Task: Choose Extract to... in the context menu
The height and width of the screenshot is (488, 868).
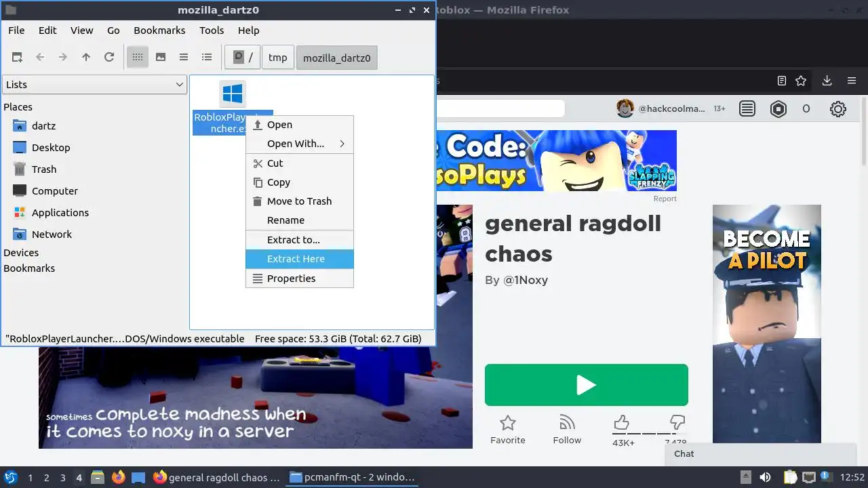Action: point(300,240)
